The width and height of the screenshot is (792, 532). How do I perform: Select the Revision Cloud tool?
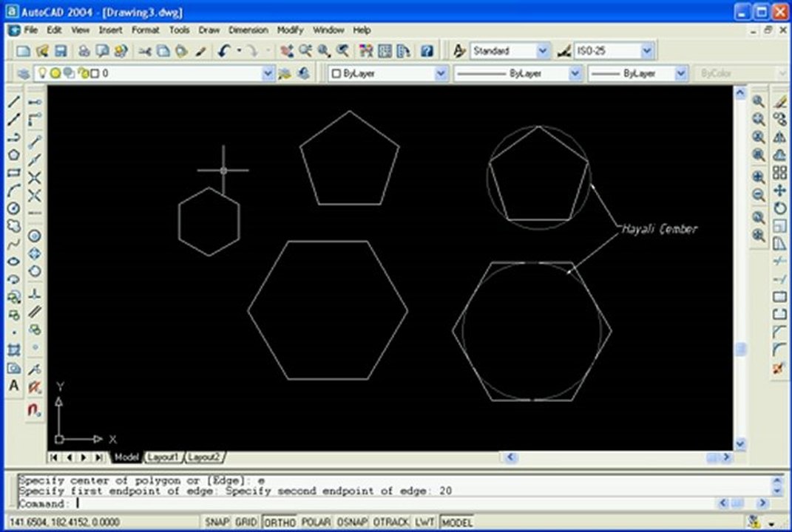[13, 225]
